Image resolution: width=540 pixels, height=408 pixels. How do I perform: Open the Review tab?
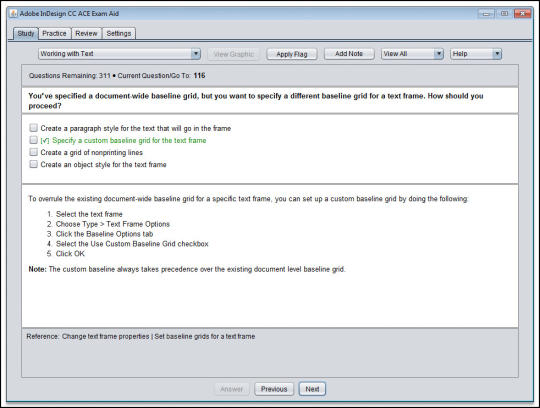click(86, 33)
